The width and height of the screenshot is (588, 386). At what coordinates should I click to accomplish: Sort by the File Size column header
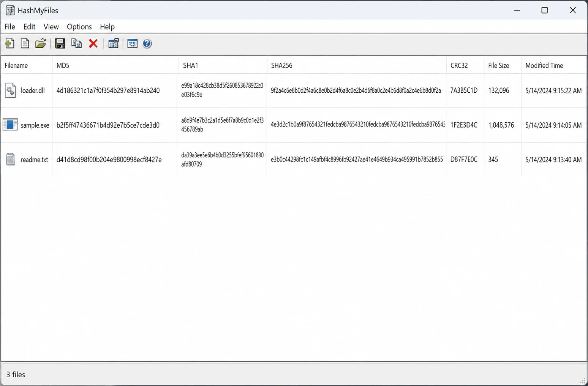point(502,65)
